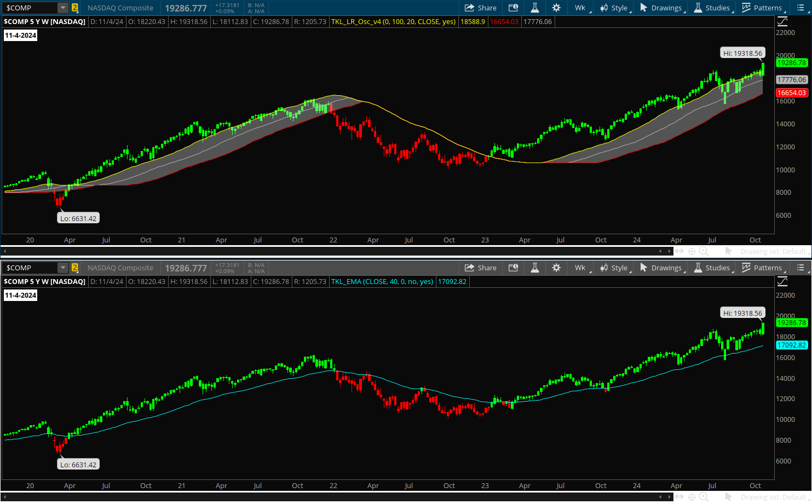Screen dimensions: 812x504
Task: Click bottom chart scrollbar left arrow
Action: tap(5, 497)
